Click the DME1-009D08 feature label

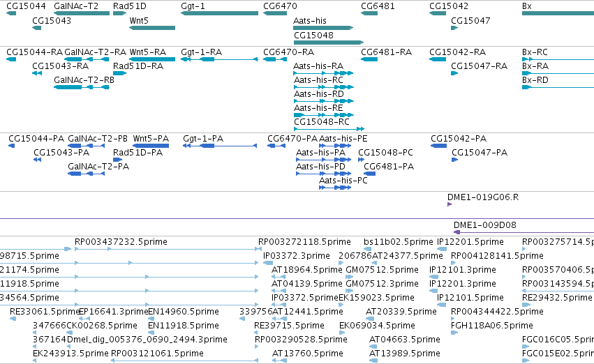[x=485, y=225]
